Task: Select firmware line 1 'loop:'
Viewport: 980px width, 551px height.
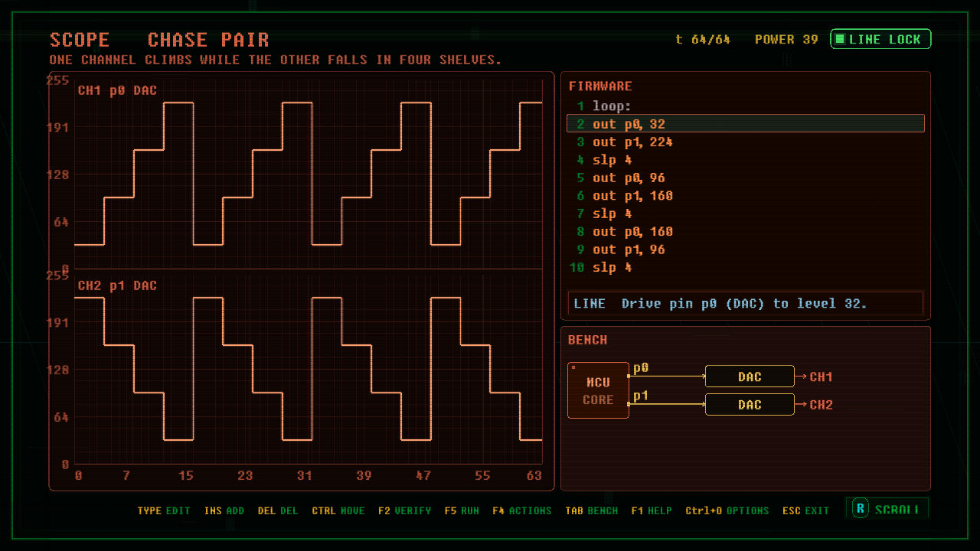Action: 746,106
